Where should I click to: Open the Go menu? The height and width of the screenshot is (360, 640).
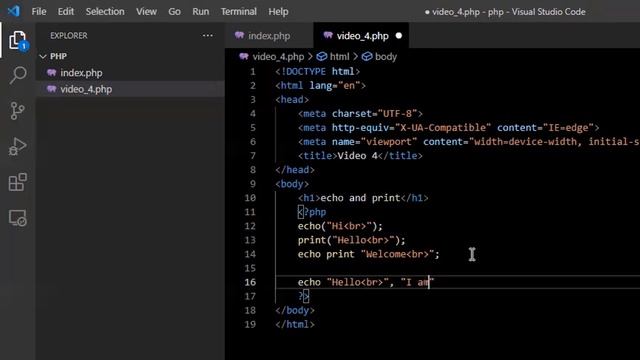coord(174,11)
